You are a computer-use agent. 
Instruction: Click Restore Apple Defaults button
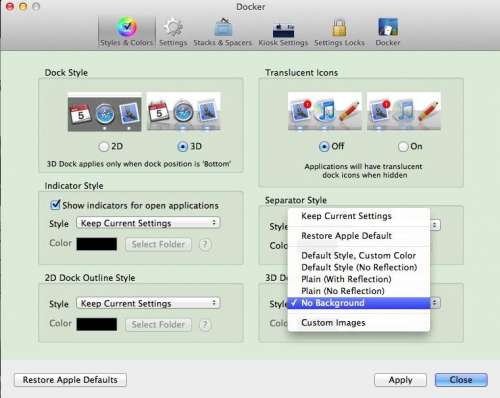pos(70,380)
